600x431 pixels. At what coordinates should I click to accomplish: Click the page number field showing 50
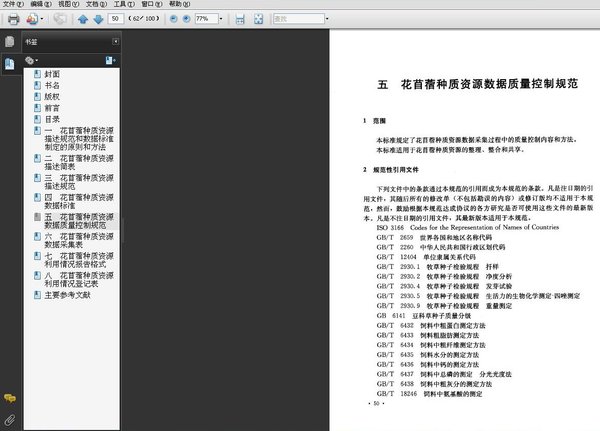coord(116,18)
